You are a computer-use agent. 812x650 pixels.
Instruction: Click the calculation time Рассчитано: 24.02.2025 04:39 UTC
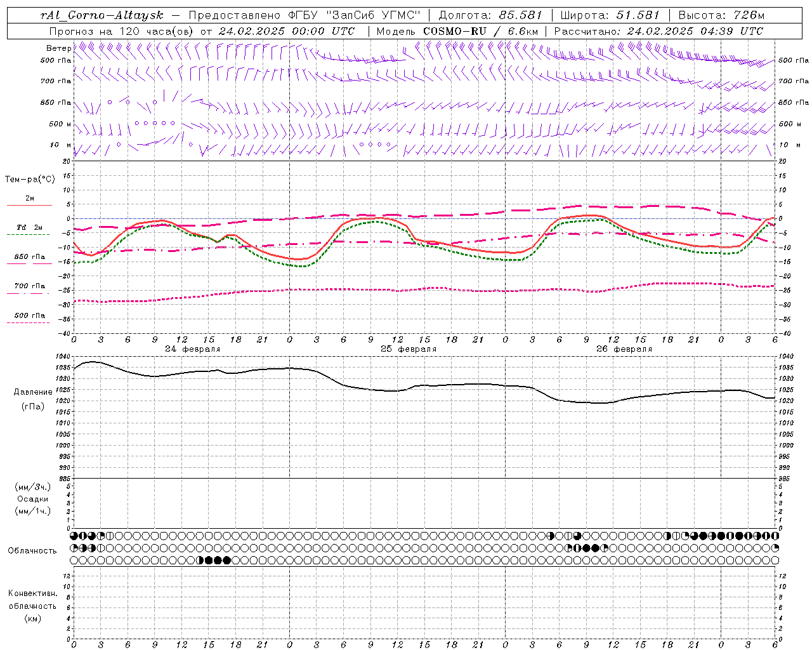click(x=658, y=31)
